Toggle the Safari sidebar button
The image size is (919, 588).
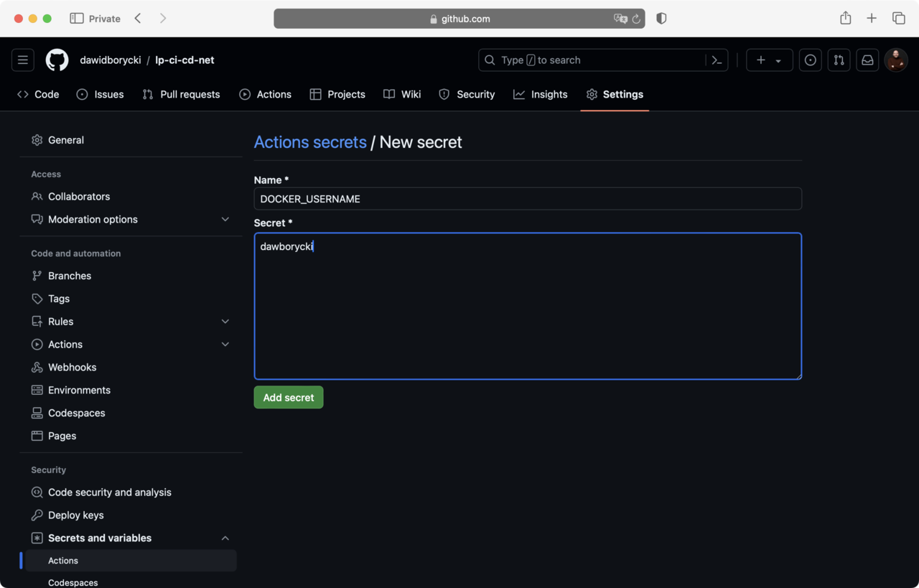tap(77, 19)
